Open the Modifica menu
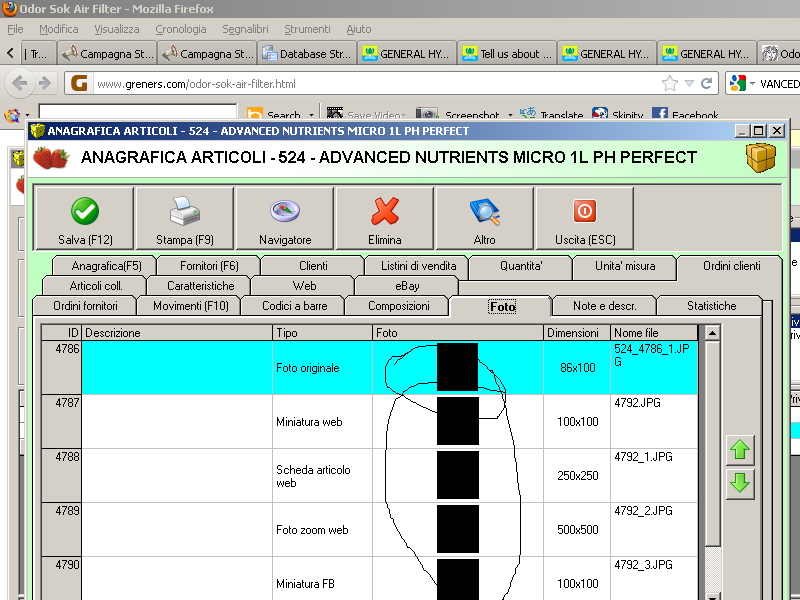 click(x=59, y=29)
